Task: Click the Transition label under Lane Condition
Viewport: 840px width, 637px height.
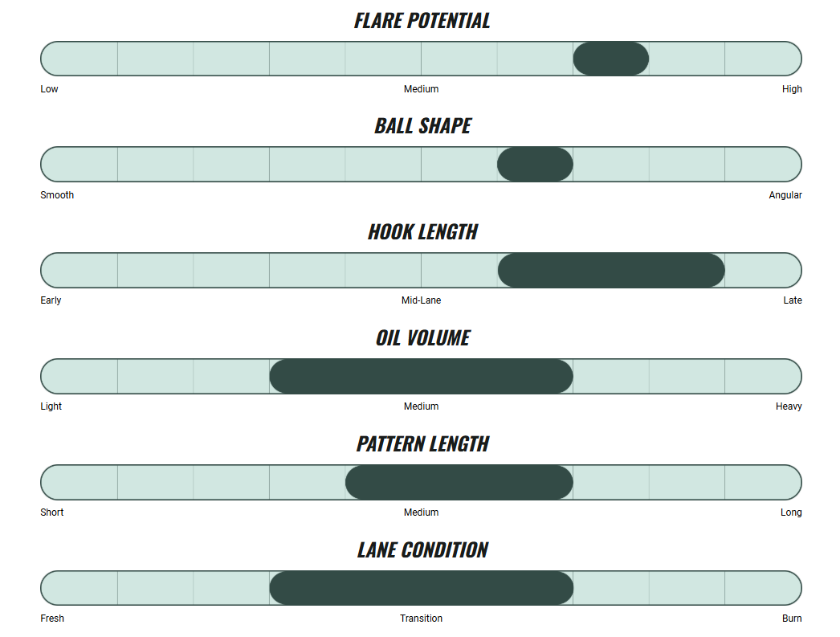Action: (421, 619)
